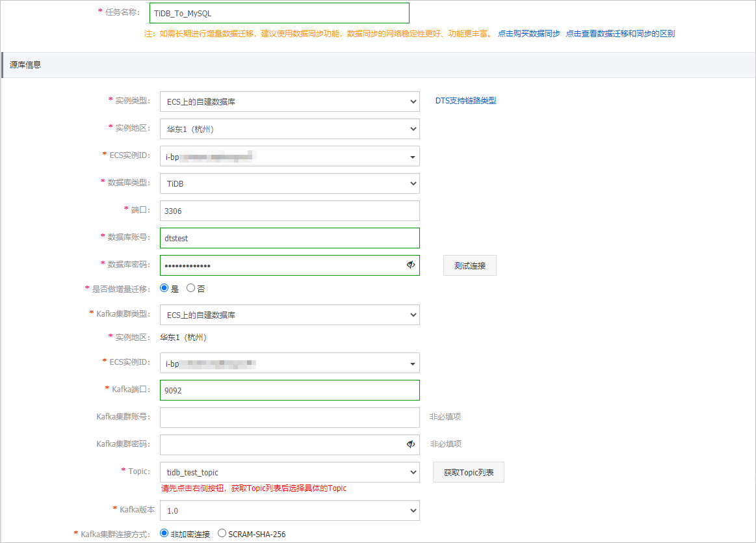Open the 数据库类型 dropdown showing TiDB

(x=412, y=183)
